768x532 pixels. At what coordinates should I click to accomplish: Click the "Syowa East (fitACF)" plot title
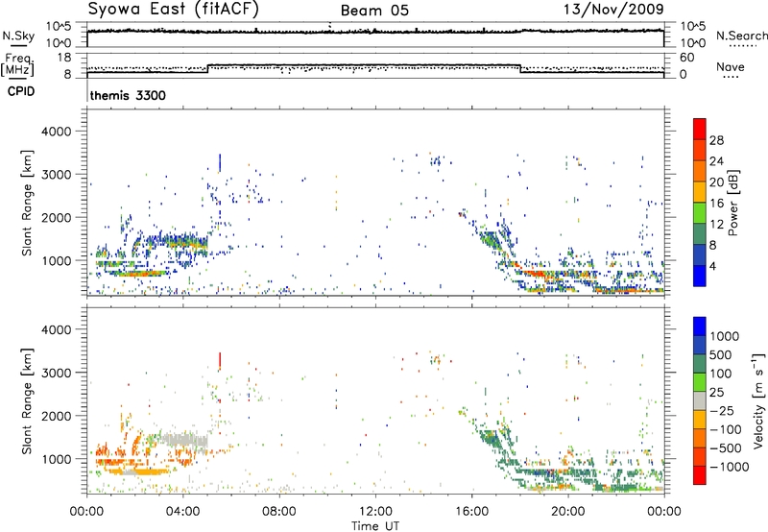tap(173, 9)
